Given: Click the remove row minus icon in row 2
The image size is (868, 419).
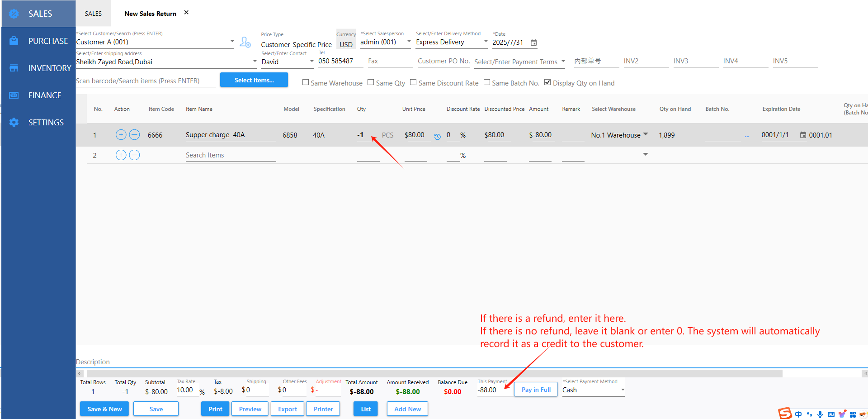Looking at the screenshot, I should coord(134,155).
